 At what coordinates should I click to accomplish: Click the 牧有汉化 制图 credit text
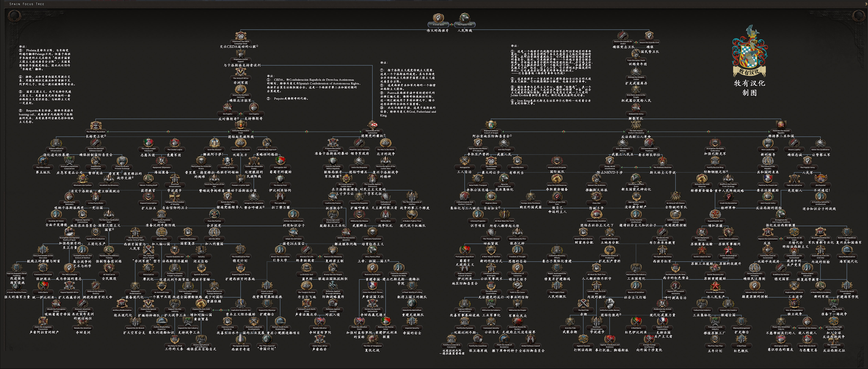click(749, 88)
